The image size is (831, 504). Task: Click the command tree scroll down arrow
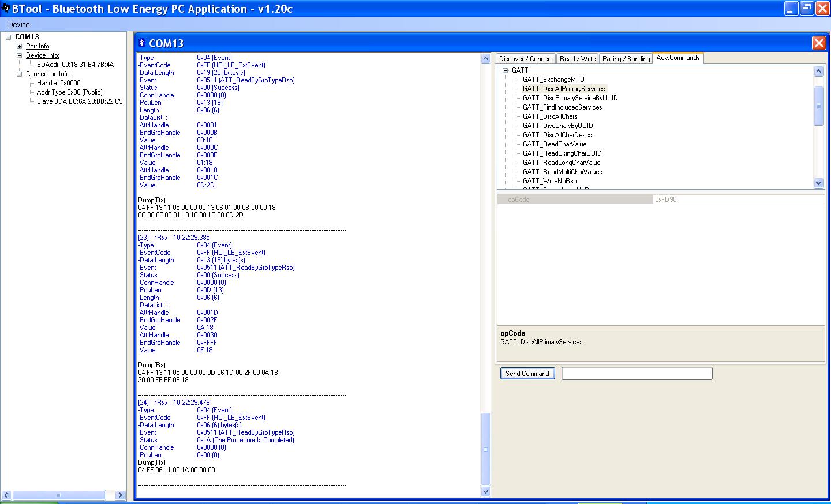(x=818, y=183)
